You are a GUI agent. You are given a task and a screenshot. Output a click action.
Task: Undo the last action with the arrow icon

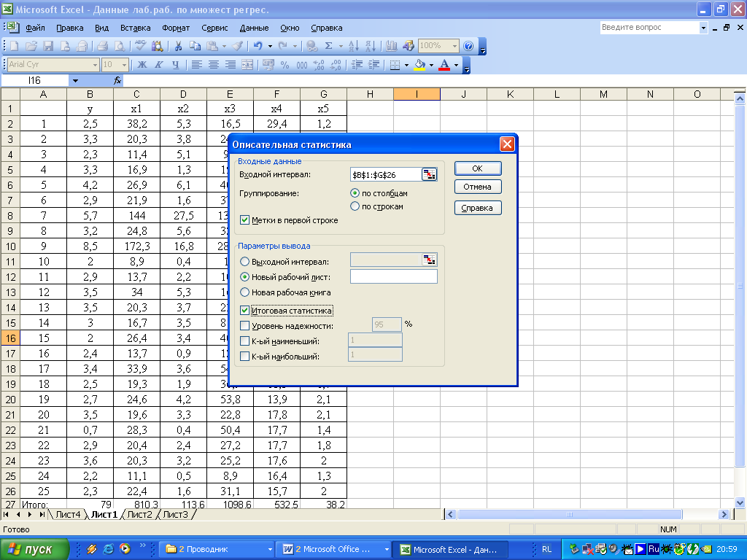[258, 46]
